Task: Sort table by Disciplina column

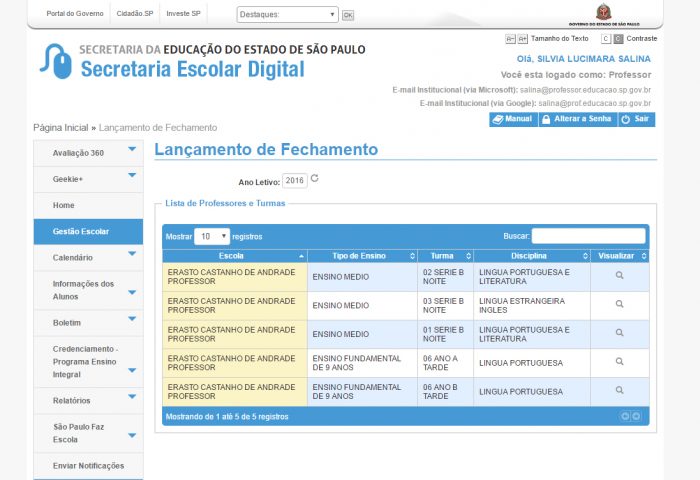Action: point(532,256)
